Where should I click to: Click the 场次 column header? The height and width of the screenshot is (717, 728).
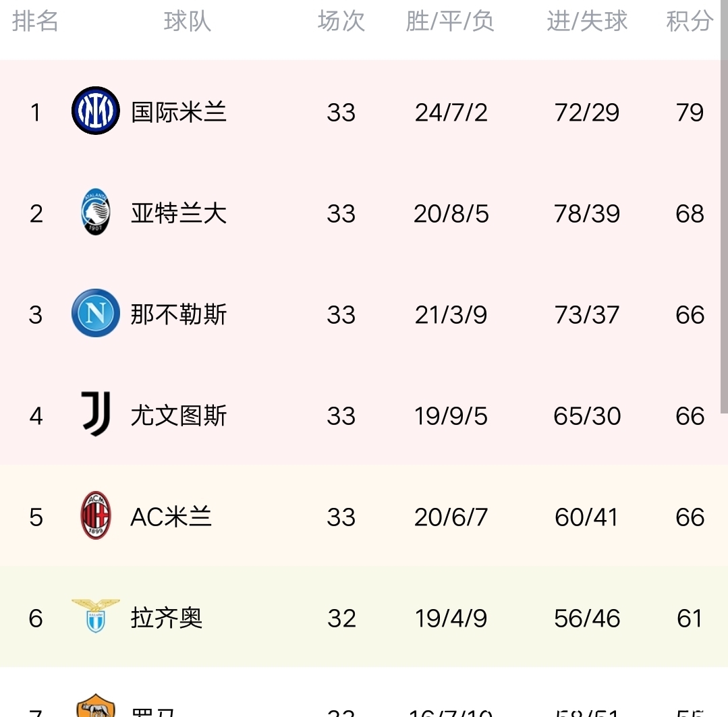pyautogui.click(x=341, y=22)
